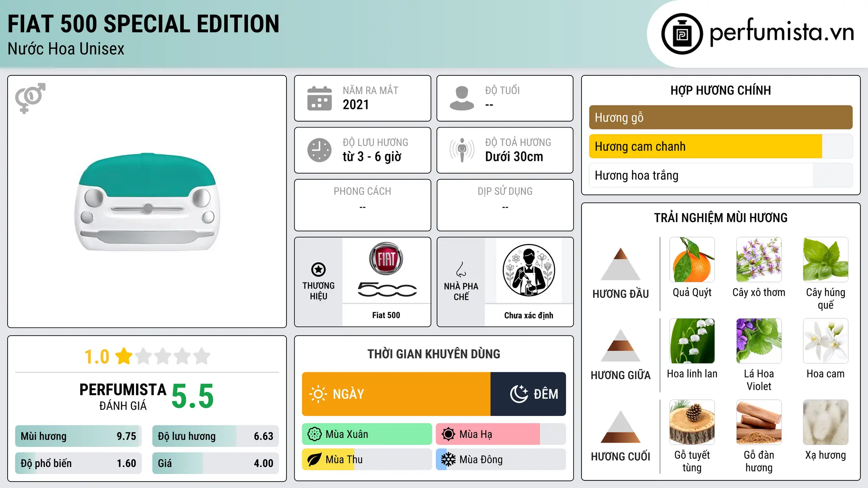Click the Mùa Đông season bar
868x488 pixels.
tap(501, 460)
